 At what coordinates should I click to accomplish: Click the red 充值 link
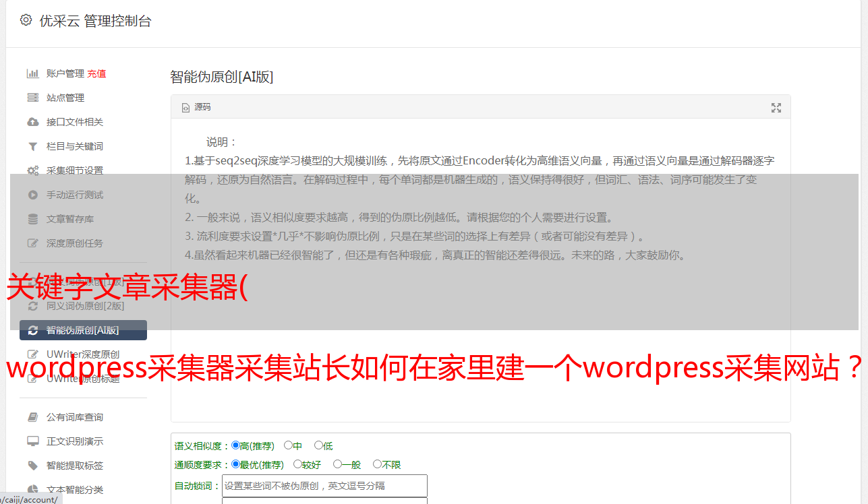96,73
